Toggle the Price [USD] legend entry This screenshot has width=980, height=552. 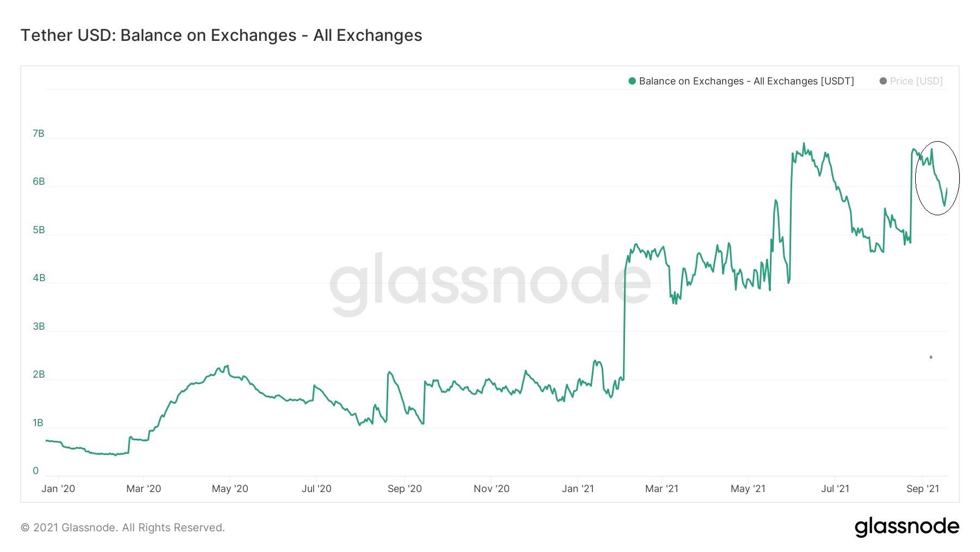[x=911, y=81]
